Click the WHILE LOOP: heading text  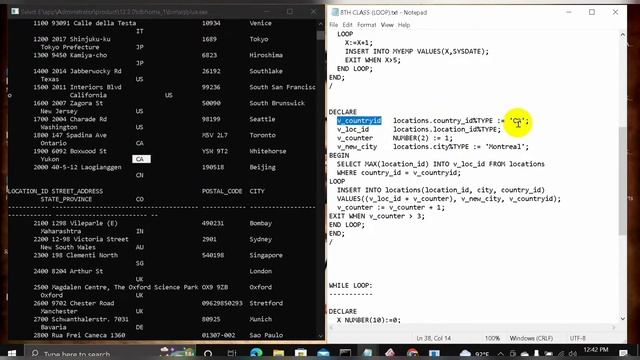tap(351, 285)
